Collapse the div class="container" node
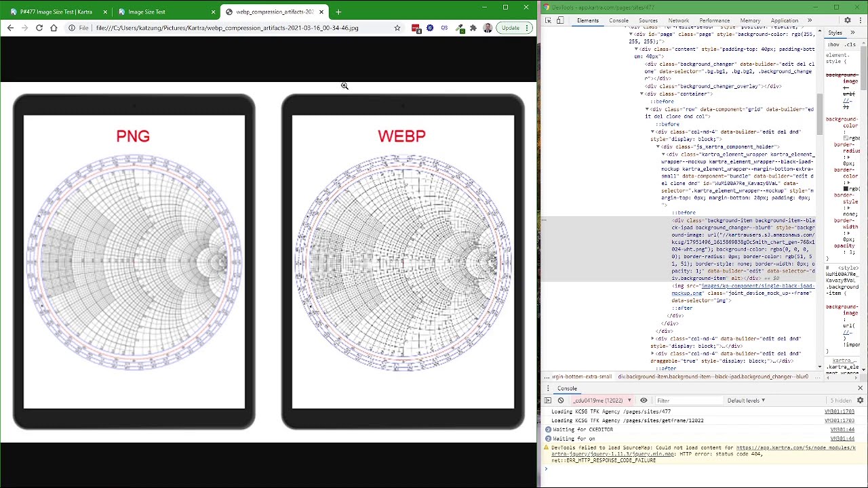Viewport: 868px width, 488px height. 642,94
